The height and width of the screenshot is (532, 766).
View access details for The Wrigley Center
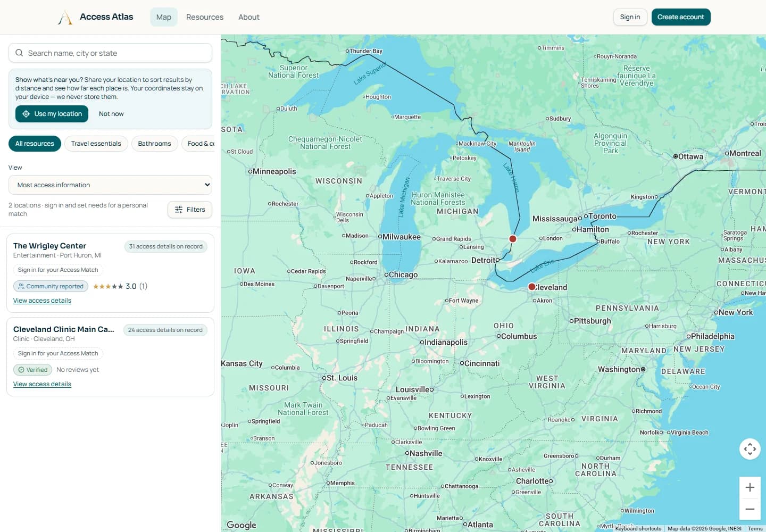click(42, 301)
